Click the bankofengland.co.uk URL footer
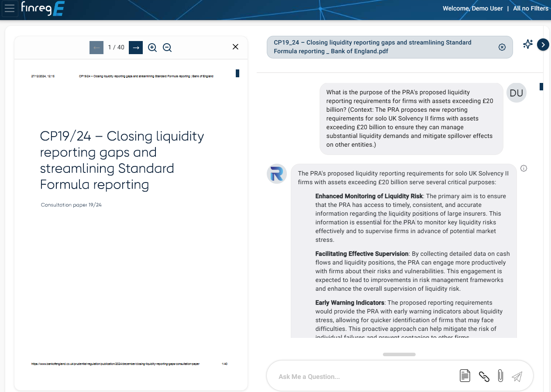This screenshot has height=392, width=551. [116, 364]
